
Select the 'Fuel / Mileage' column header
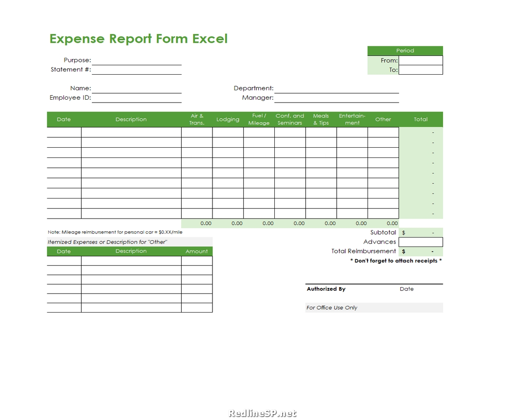[259, 119]
